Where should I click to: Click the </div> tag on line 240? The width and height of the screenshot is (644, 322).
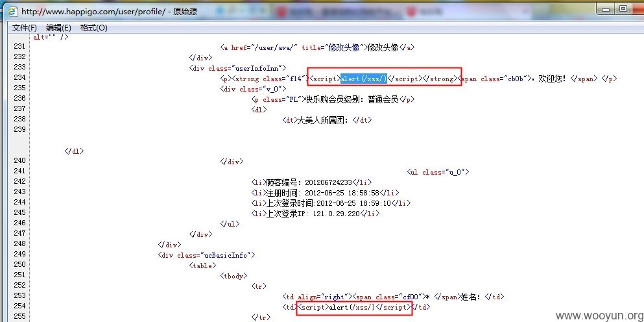232,162
